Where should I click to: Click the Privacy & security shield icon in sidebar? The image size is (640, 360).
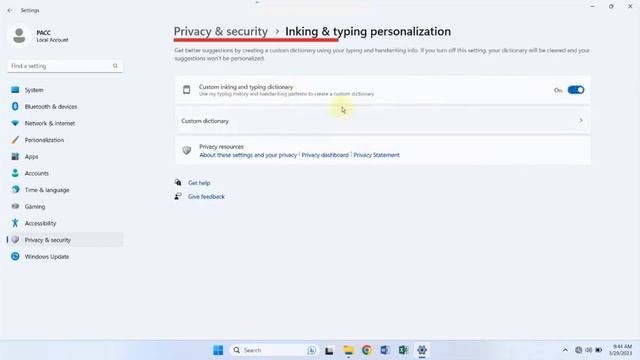click(15, 240)
